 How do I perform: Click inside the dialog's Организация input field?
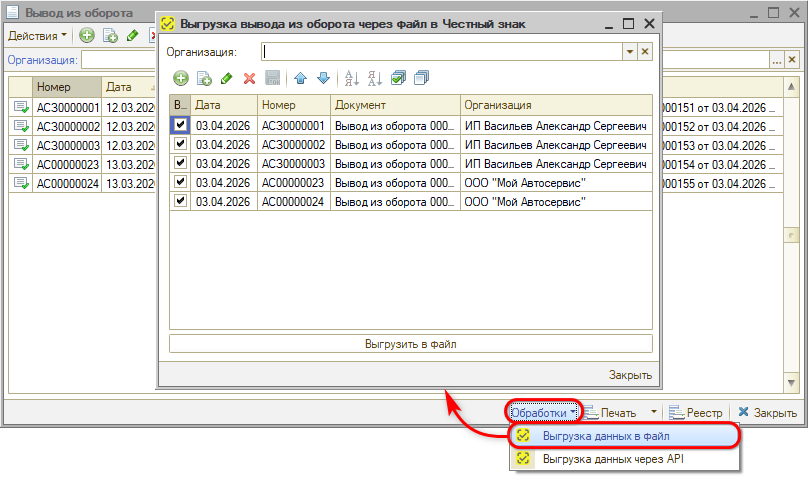pyautogui.click(x=440, y=51)
